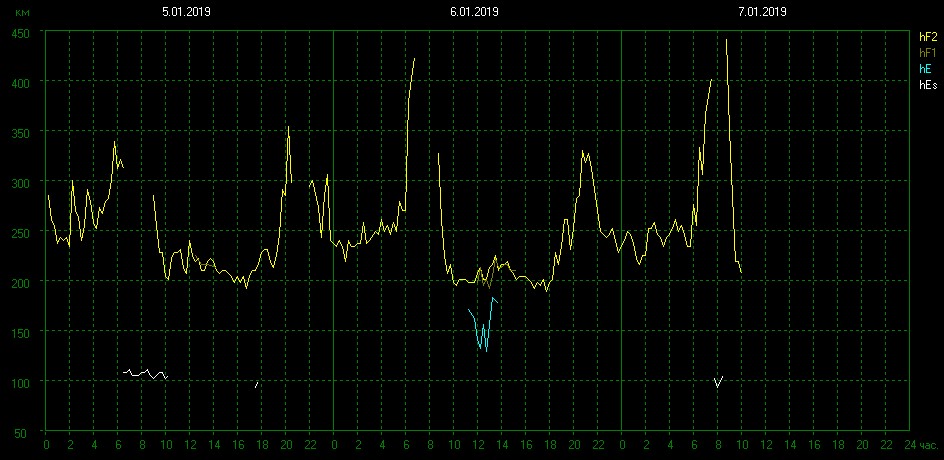Click the час. unit label

click(929, 443)
